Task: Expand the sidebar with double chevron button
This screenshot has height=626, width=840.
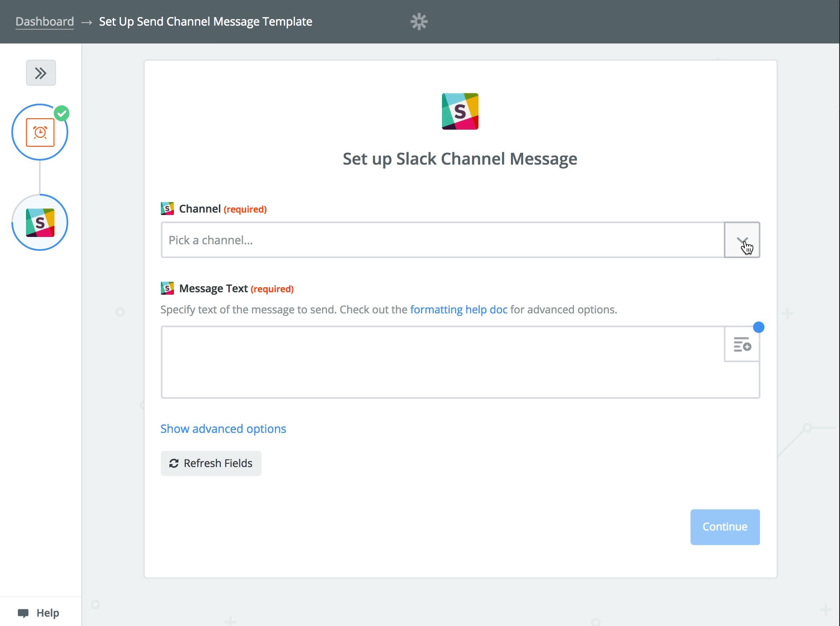Action: [41, 73]
